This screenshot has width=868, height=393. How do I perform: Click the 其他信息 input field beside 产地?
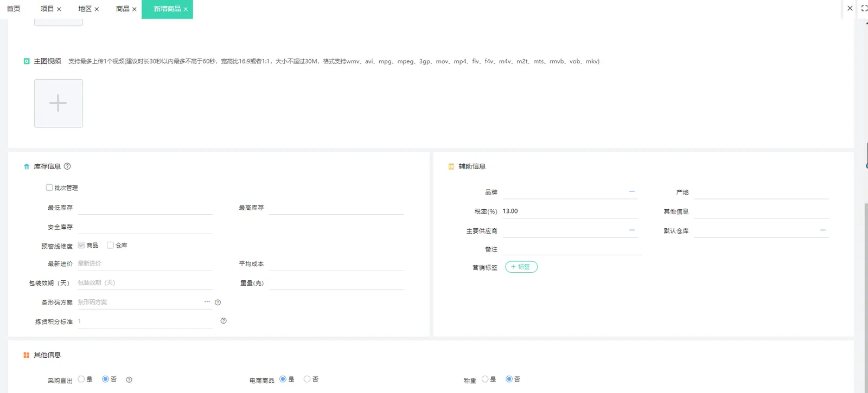click(761, 211)
